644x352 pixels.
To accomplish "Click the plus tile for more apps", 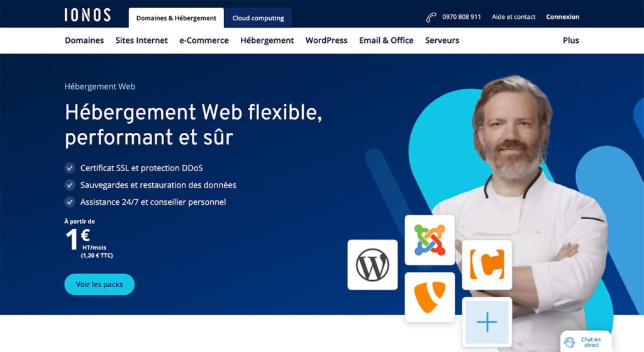I will (487, 322).
